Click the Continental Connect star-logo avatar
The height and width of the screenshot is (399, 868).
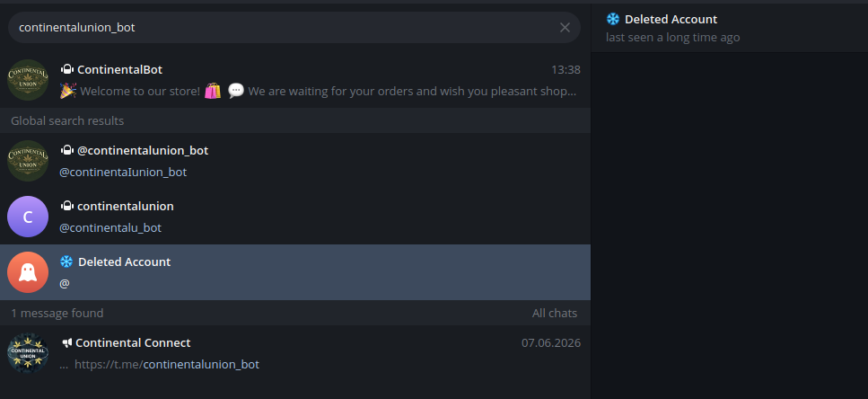pos(28,353)
